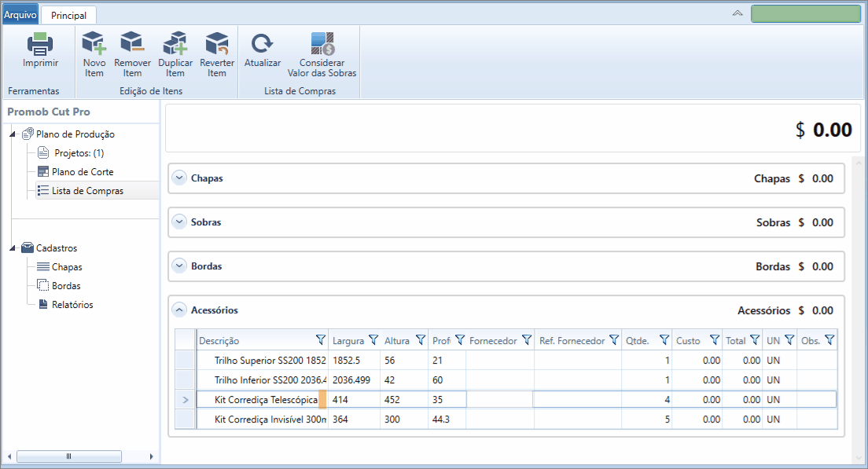Sort by the Qtde. column header
The height and width of the screenshot is (469, 868).
coord(637,341)
